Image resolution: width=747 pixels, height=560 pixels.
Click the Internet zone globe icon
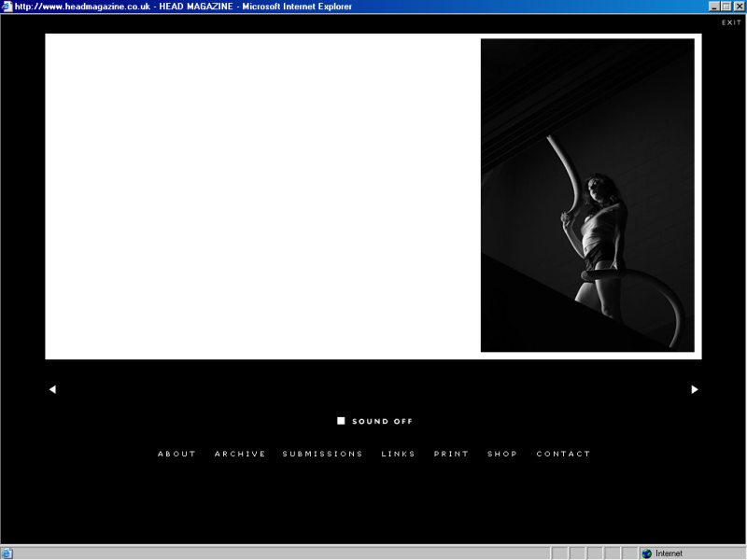646,553
